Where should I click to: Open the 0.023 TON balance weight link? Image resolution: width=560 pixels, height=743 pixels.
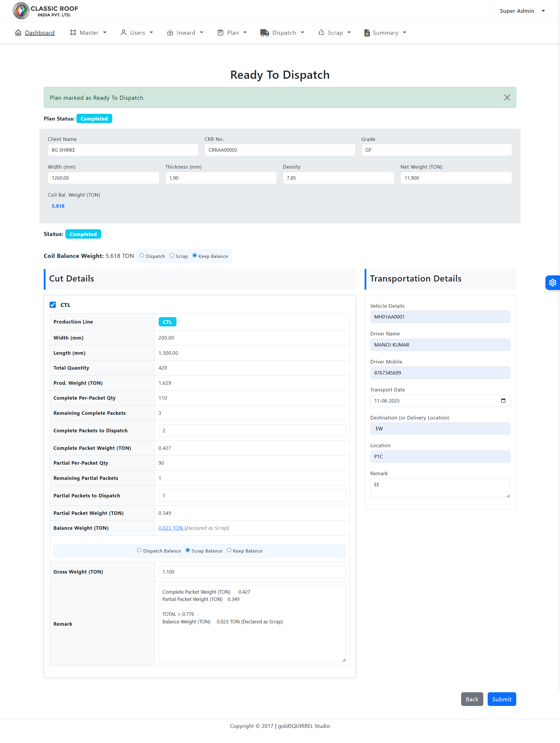click(x=171, y=528)
